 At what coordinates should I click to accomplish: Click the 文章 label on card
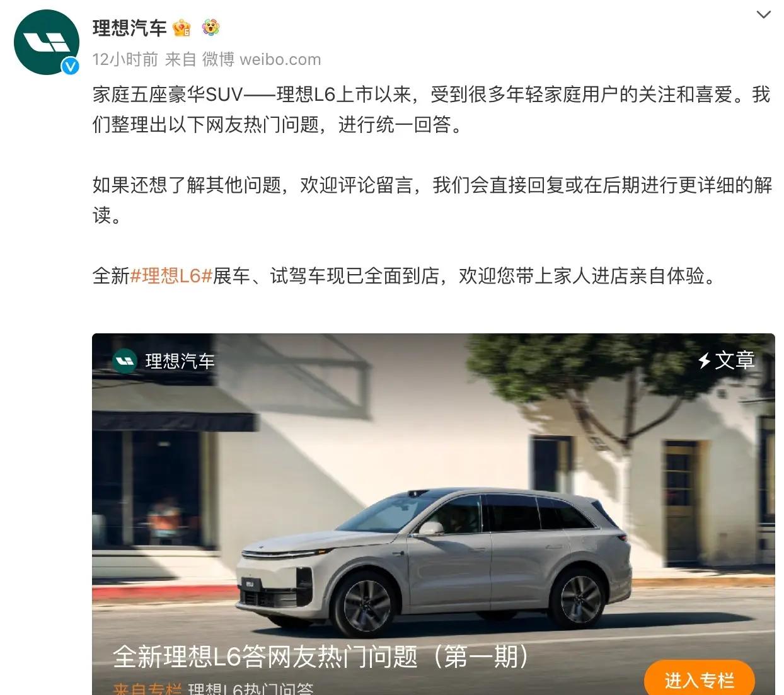point(735,360)
